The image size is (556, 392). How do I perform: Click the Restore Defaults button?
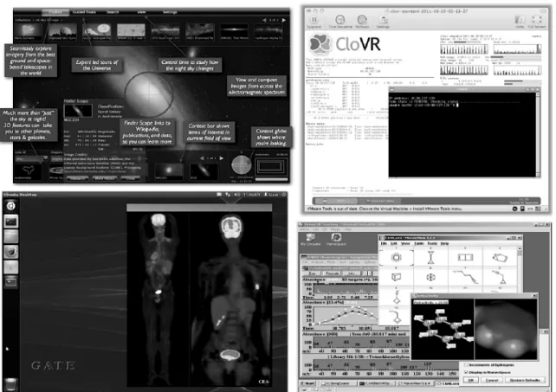tap(525, 380)
